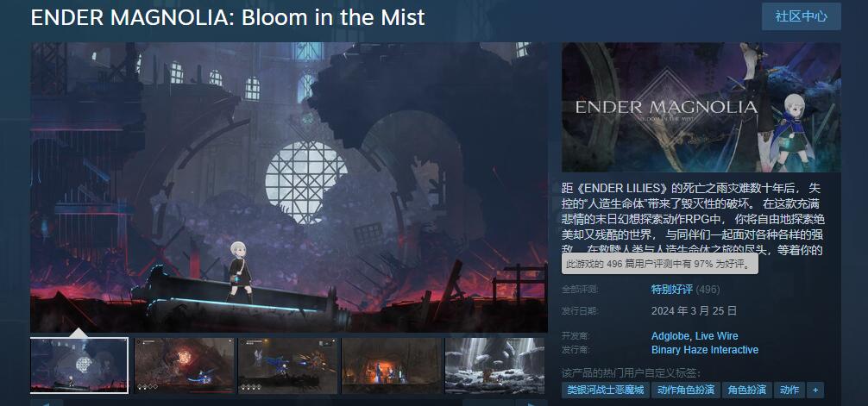Click the large main gameplay screenshot
Image resolution: width=868 pixels, height=406 pixels.
point(289,188)
